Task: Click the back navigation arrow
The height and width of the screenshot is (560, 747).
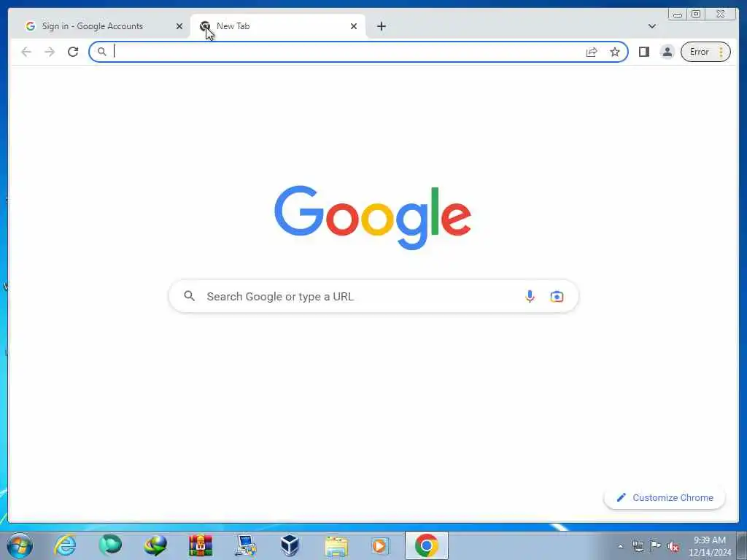Action: (x=26, y=52)
